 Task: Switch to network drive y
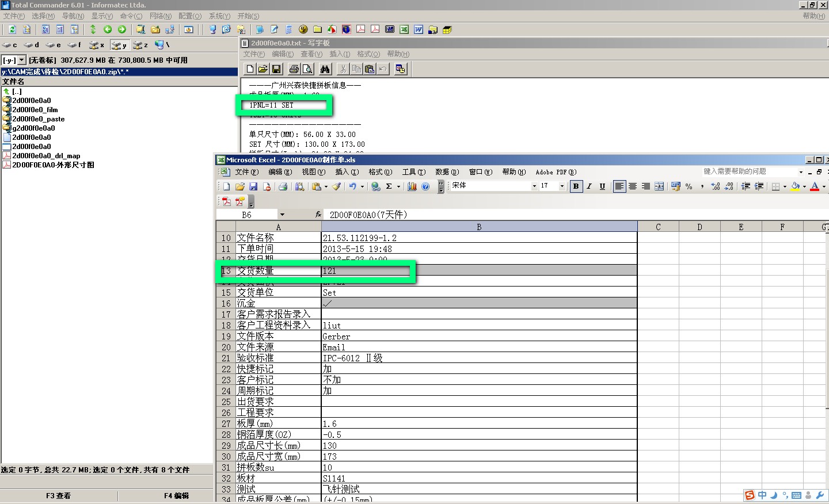[x=120, y=45]
